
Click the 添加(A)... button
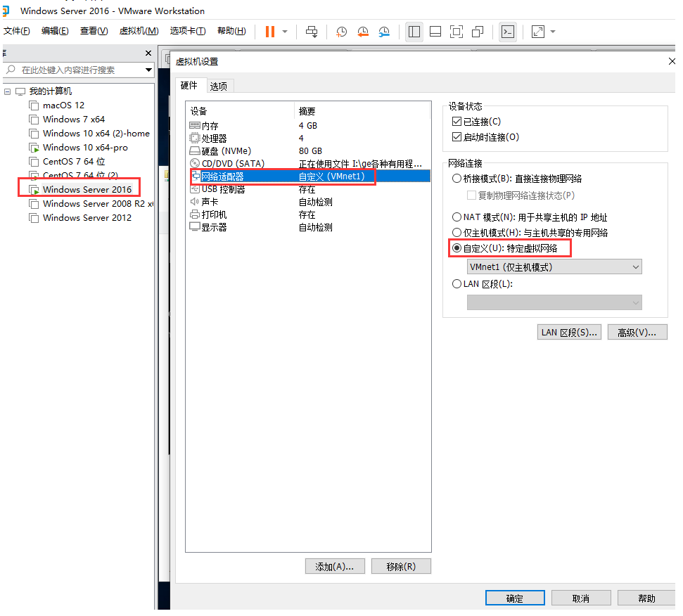pyautogui.click(x=335, y=566)
